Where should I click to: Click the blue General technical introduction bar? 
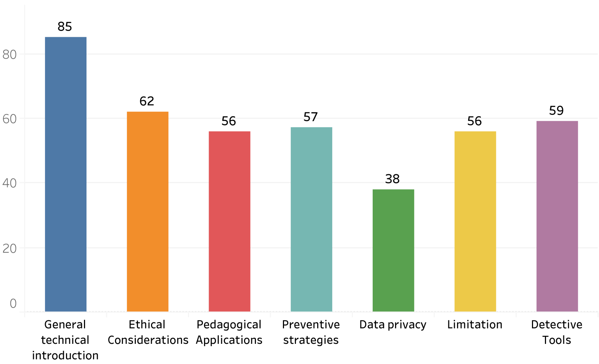(x=66, y=174)
